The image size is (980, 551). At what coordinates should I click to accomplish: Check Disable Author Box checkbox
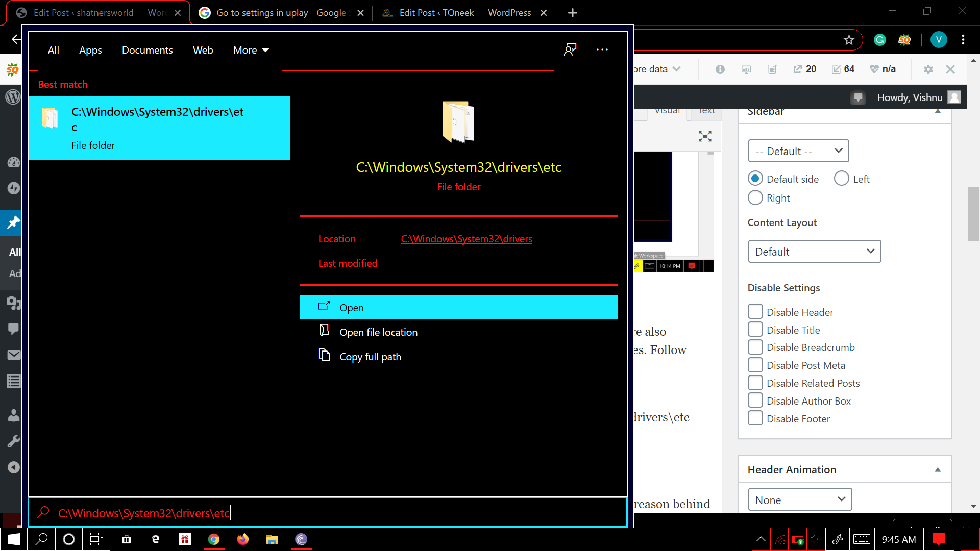coord(755,400)
